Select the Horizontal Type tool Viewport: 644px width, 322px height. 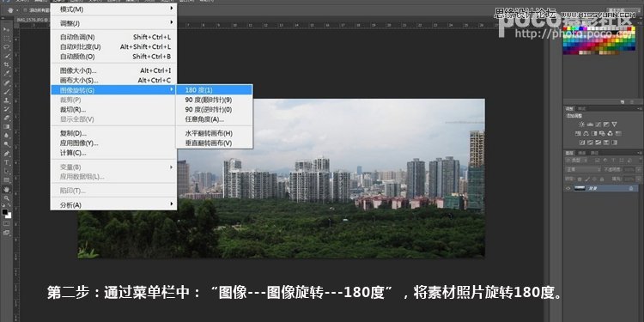point(7,162)
